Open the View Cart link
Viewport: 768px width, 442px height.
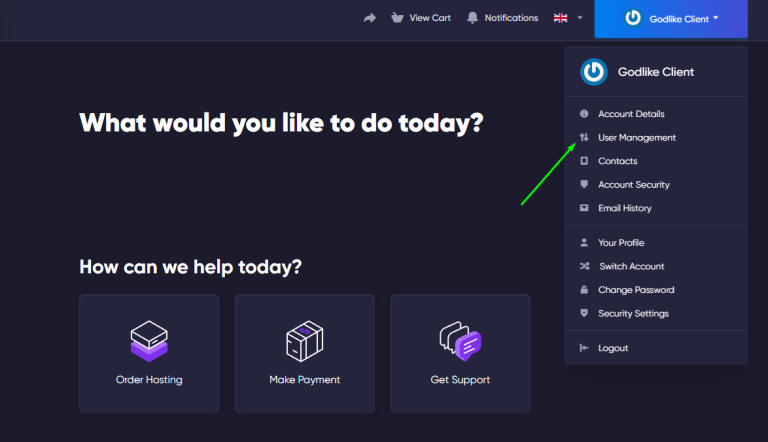click(430, 18)
